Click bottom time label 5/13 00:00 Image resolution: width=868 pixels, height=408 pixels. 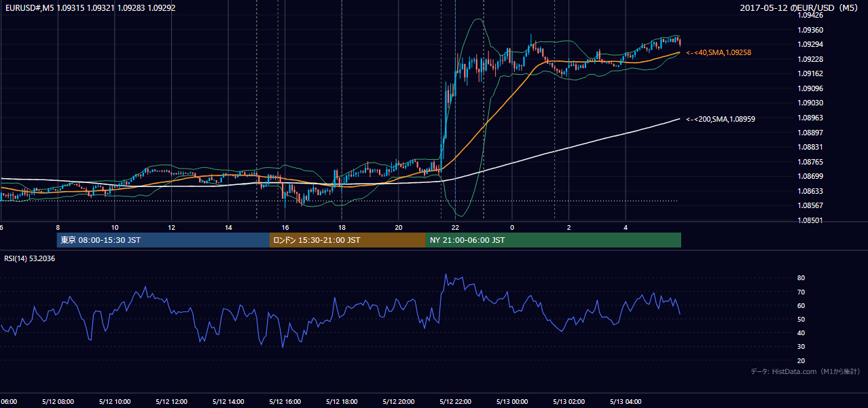click(x=512, y=401)
